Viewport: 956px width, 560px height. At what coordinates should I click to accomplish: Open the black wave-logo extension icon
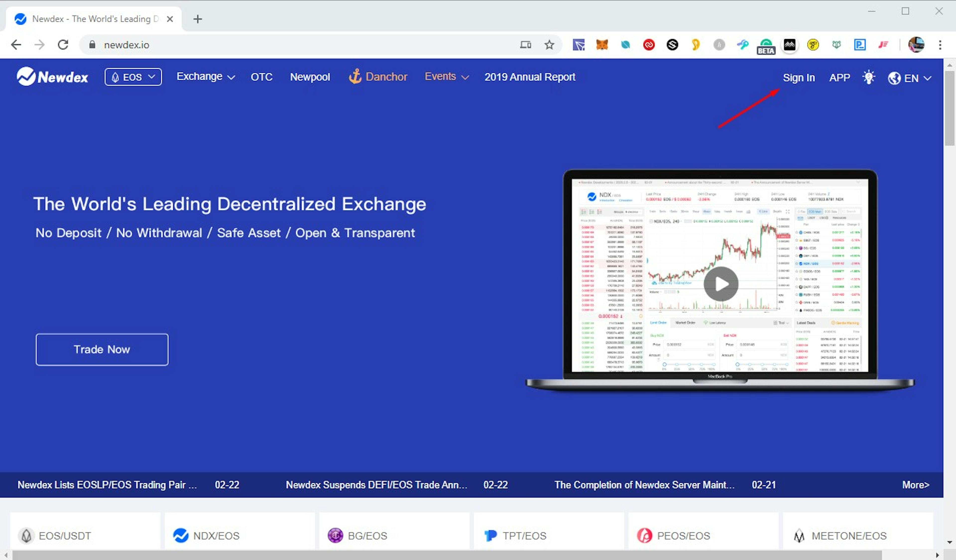(789, 45)
